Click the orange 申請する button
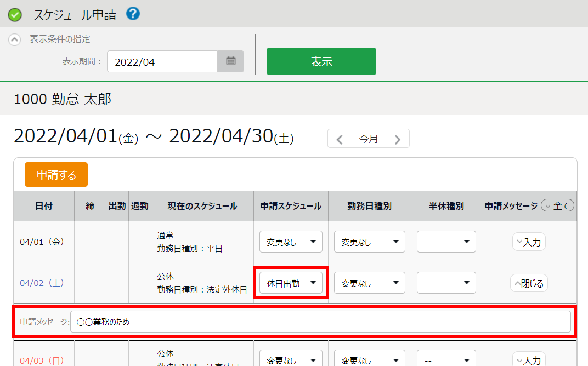 [x=56, y=175]
